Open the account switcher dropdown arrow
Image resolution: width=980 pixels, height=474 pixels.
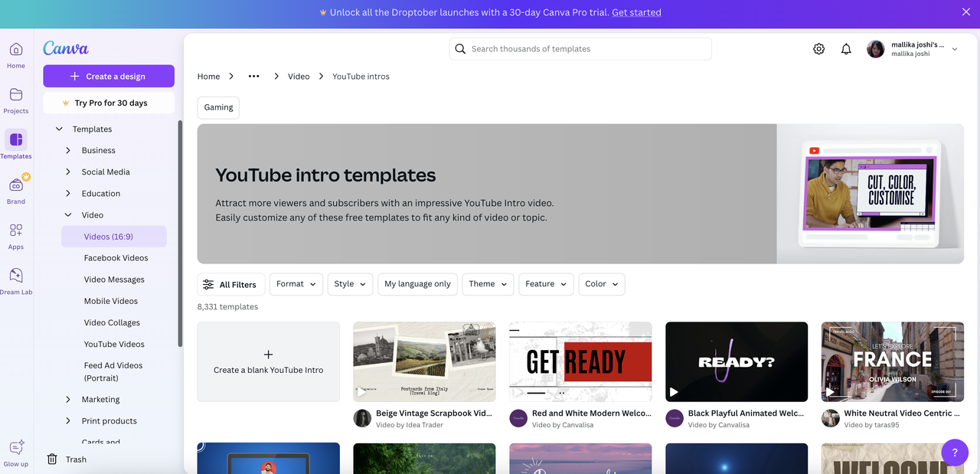(x=954, y=49)
